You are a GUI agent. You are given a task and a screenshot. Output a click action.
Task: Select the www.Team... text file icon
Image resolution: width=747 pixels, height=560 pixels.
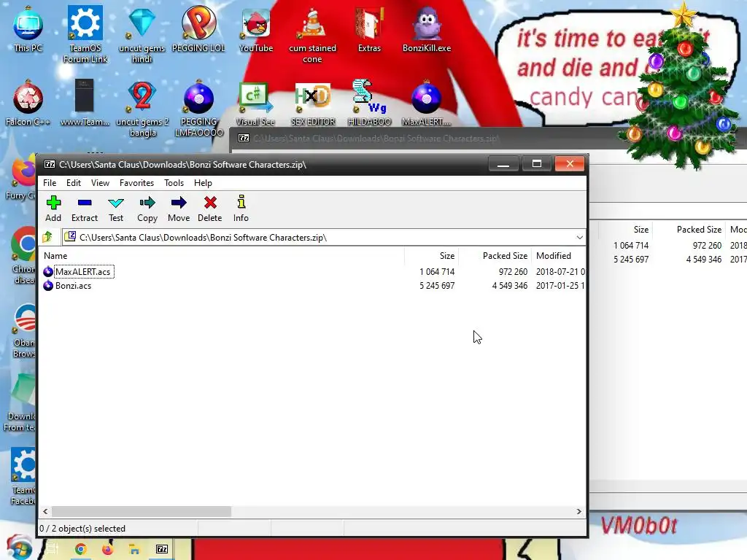point(85,103)
